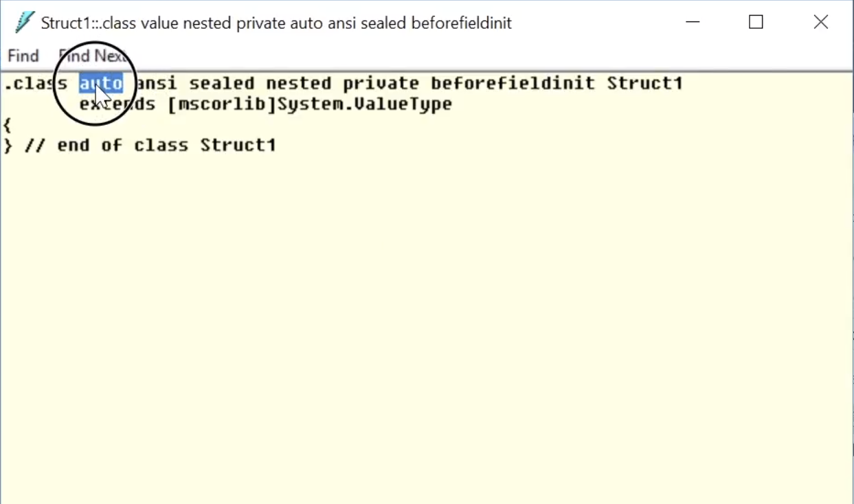
Task: Click the nested keyword
Action: 299,84
